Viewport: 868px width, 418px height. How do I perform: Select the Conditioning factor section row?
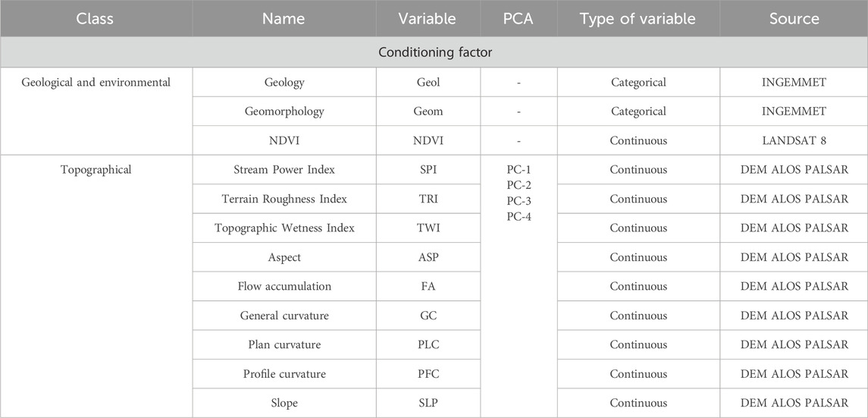[434, 52]
